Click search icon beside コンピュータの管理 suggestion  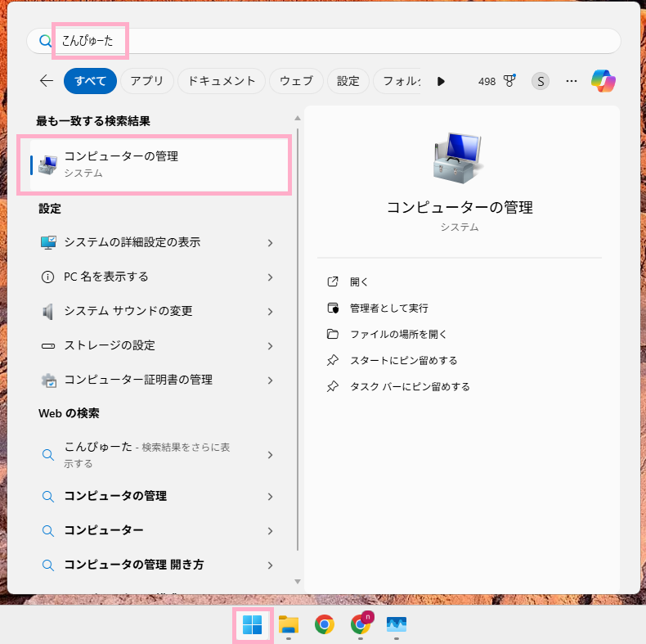point(48,497)
